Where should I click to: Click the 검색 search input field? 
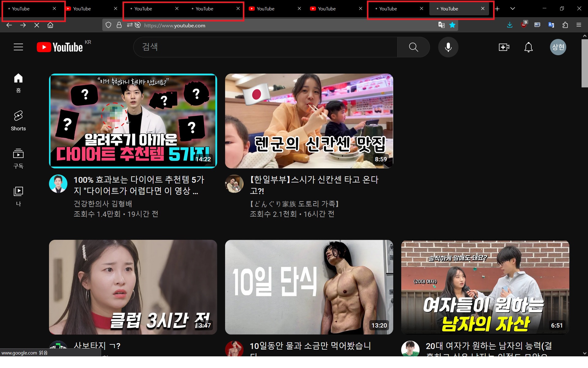[265, 47]
